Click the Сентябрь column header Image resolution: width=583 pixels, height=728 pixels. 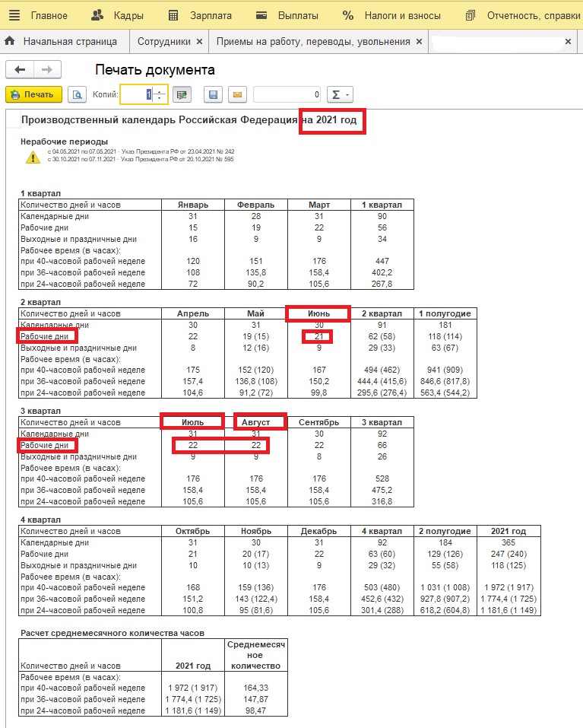[x=319, y=422]
